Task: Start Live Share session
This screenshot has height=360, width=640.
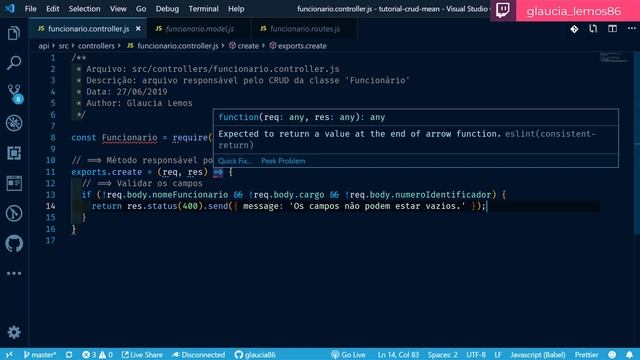Action: point(142,355)
